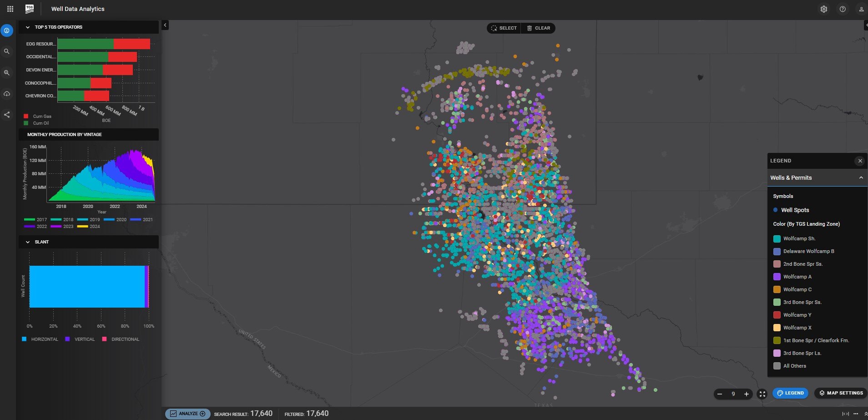The image size is (868, 420).
Task: Collapse the Wells & Permits legend section
Action: [x=861, y=177]
